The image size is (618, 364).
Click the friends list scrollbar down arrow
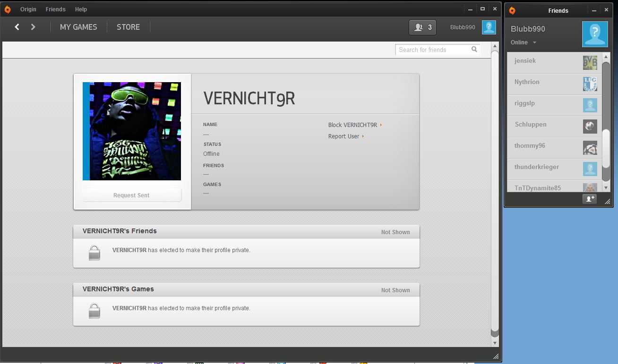tap(606, 187)
